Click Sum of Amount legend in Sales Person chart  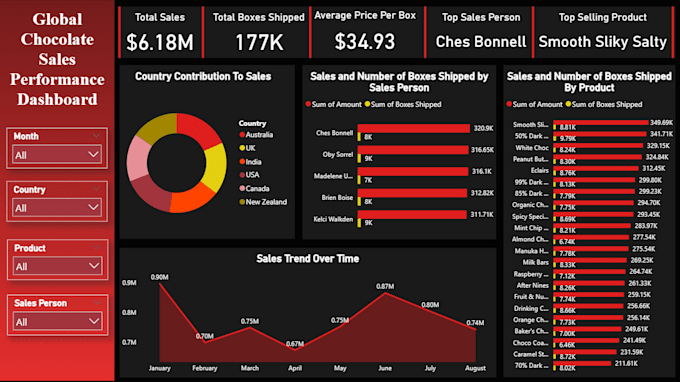(x=333, y=104)
